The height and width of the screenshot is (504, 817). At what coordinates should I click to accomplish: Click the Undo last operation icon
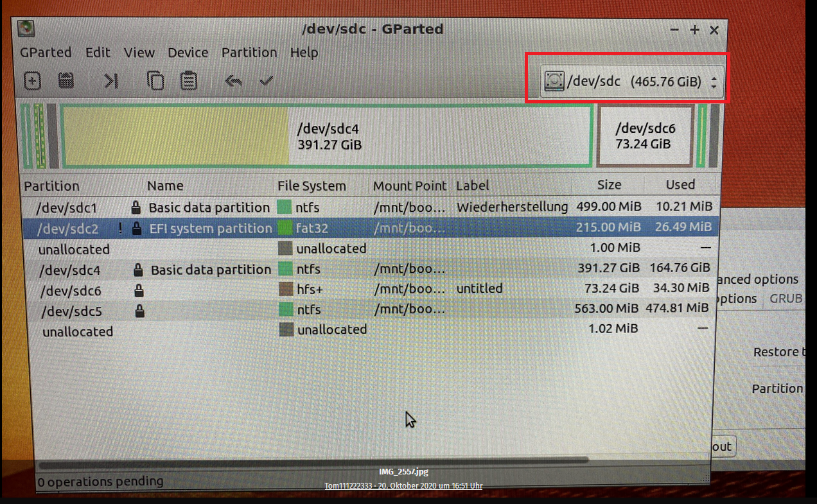pyautogui.click(x=233, y=82)
